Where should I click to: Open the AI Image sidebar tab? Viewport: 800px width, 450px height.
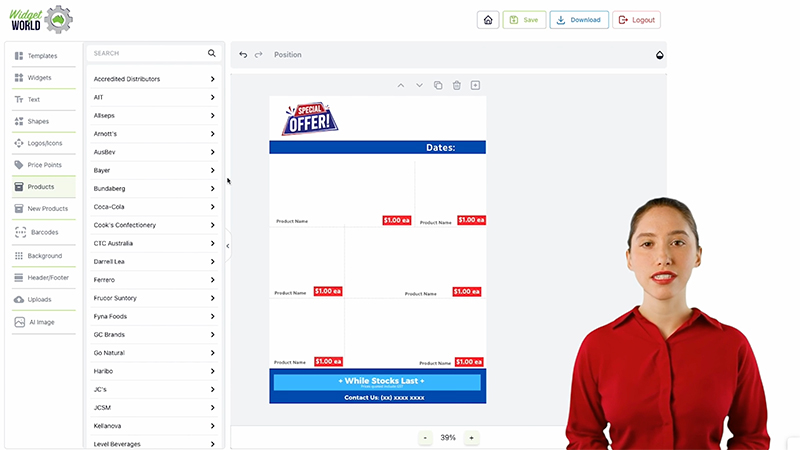coord(44,322)
